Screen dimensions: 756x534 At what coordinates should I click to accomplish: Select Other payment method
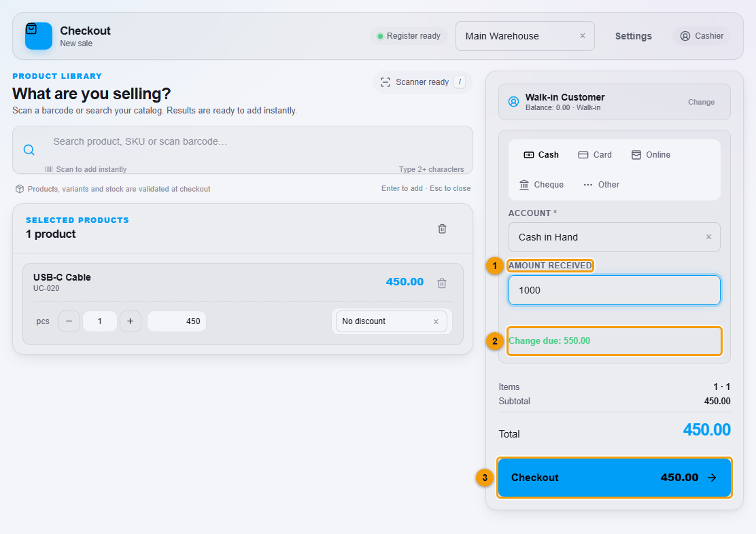click(x=601, y=185)
